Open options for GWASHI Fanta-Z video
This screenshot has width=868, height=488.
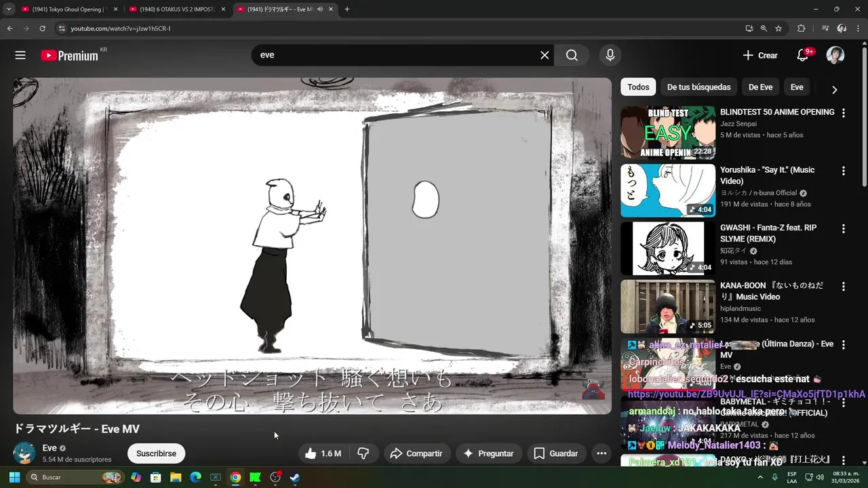coord(844,229)
